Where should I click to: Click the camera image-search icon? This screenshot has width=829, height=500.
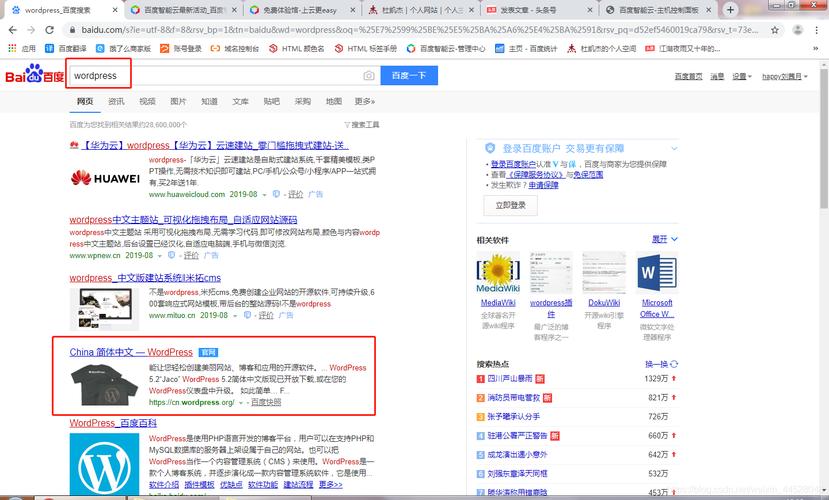[x=369, y=76]
